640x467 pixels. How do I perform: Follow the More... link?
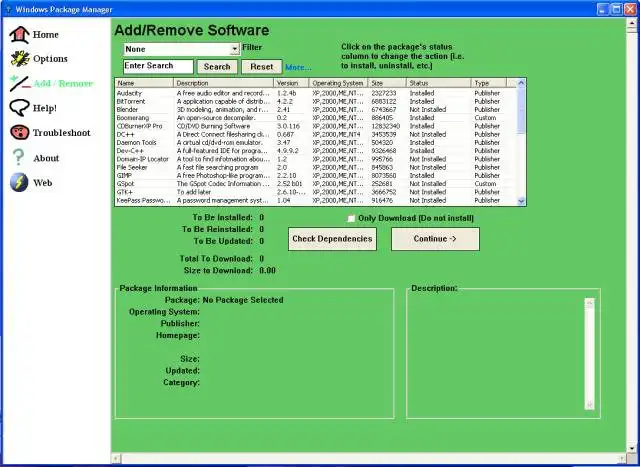click(x=298, y=67)
